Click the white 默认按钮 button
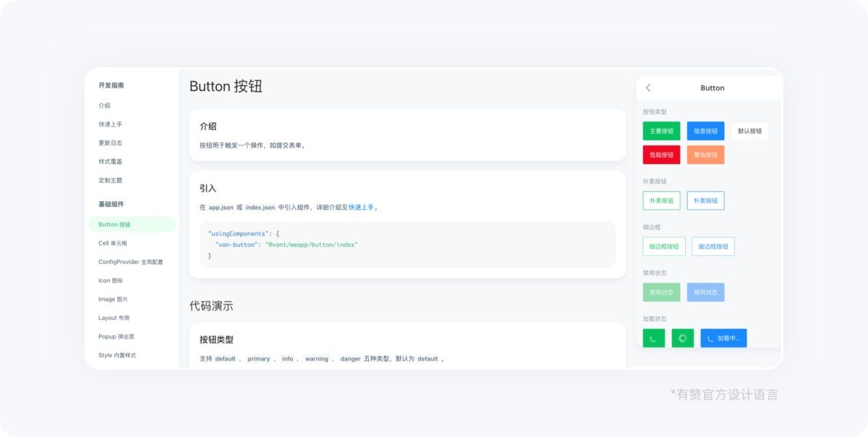This screenshot has height=437, width=868. [749, 131]
